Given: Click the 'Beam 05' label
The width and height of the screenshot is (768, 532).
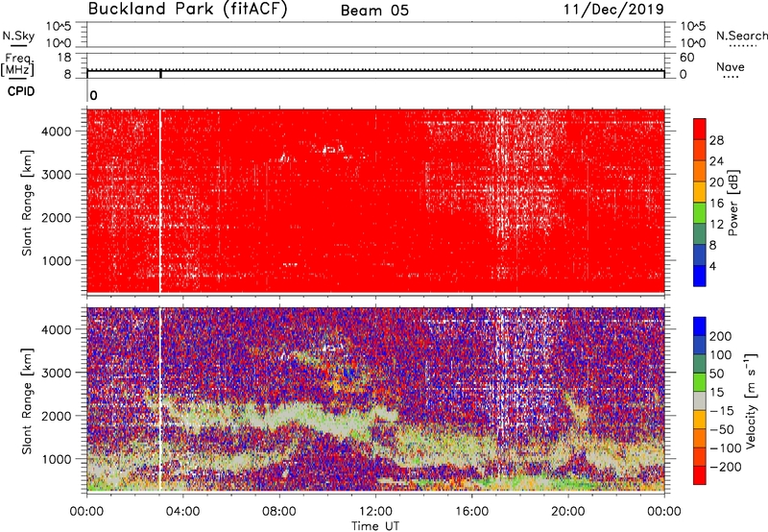Looking at the screenshot, I should (374, 11).
